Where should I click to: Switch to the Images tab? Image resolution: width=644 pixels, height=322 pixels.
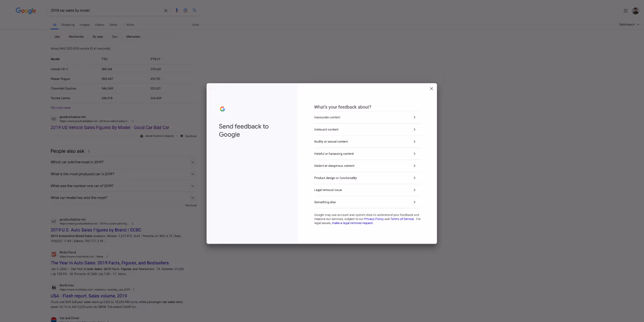coord(85,25)
